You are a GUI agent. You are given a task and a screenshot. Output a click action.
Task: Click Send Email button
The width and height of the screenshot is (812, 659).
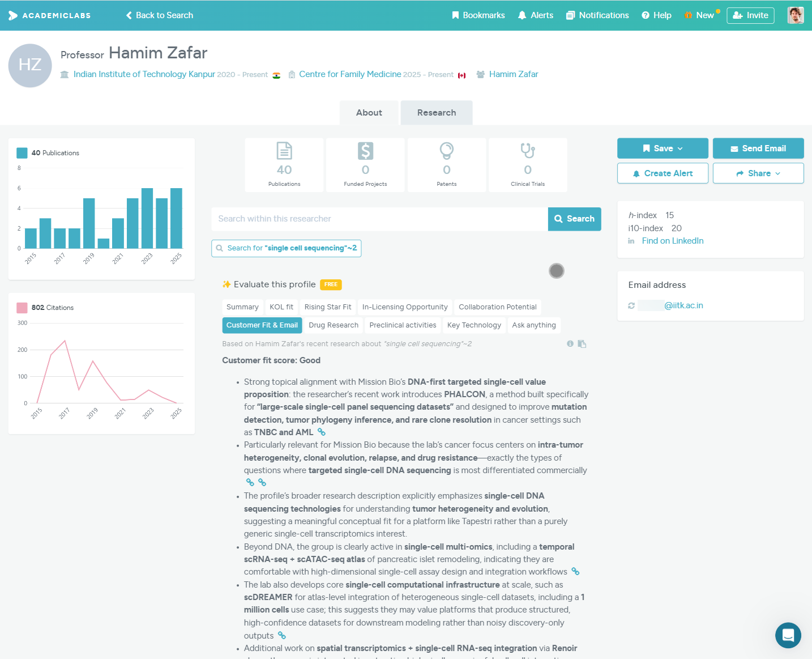pyautogui.click(x=758, y=148)
